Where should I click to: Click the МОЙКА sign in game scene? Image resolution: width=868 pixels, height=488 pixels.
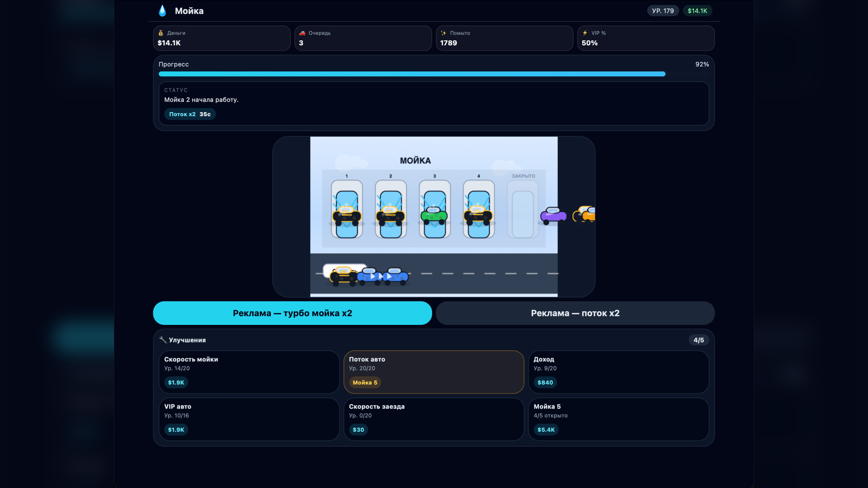415,161
